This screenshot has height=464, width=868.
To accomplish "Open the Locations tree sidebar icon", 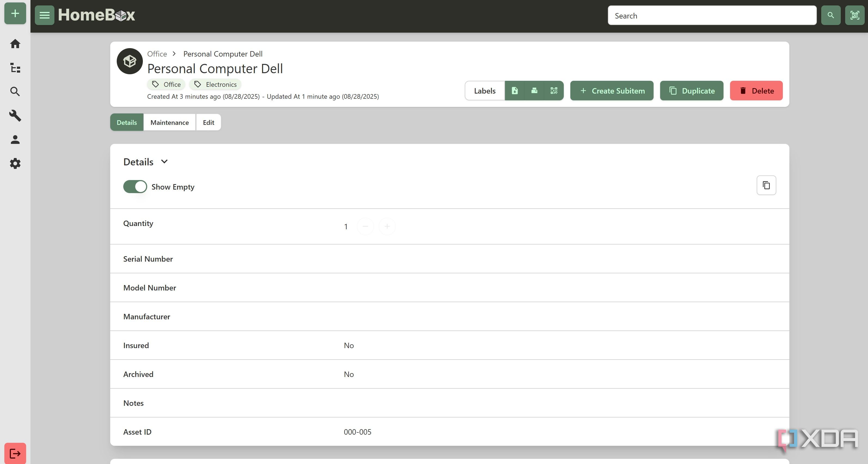I will click(x=15, y=68).
